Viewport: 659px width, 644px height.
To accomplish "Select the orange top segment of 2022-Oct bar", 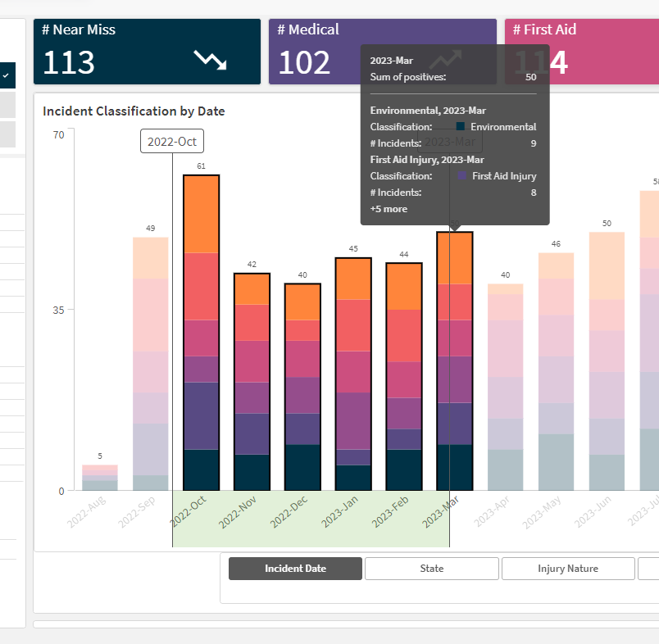I will click(201, 214).
